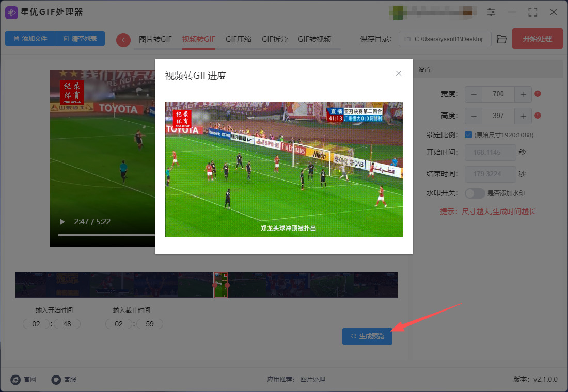
Task: Click the 官网 website icon
Action: coord(15,379)
